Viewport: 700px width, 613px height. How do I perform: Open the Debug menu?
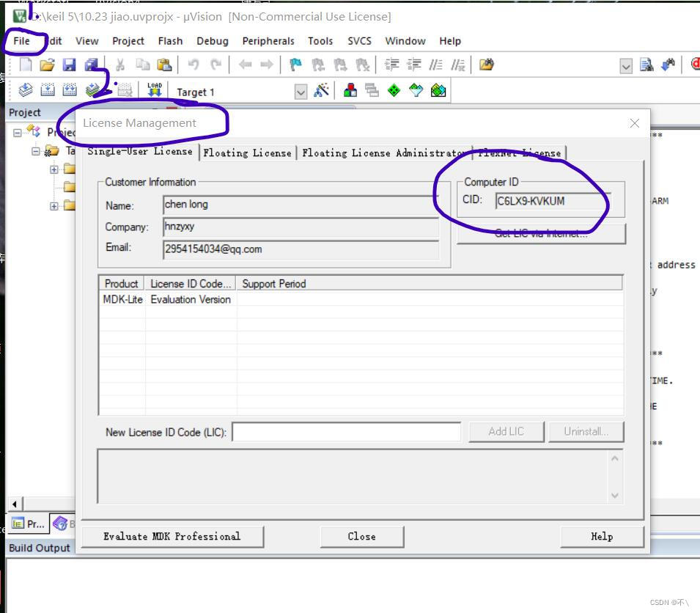(x=213, y=41)
